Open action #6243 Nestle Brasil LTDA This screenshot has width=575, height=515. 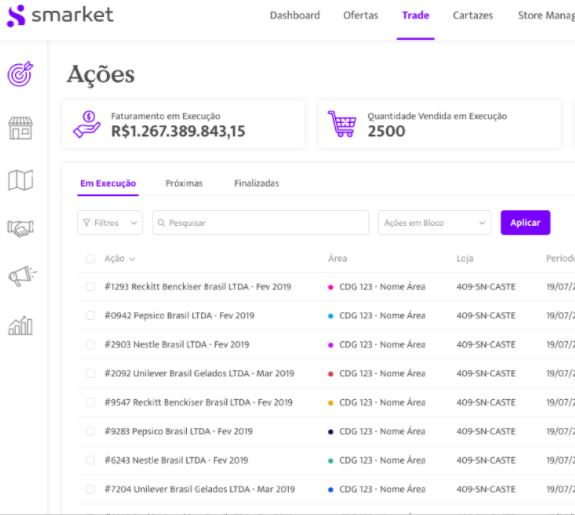(x=176, y=460)
